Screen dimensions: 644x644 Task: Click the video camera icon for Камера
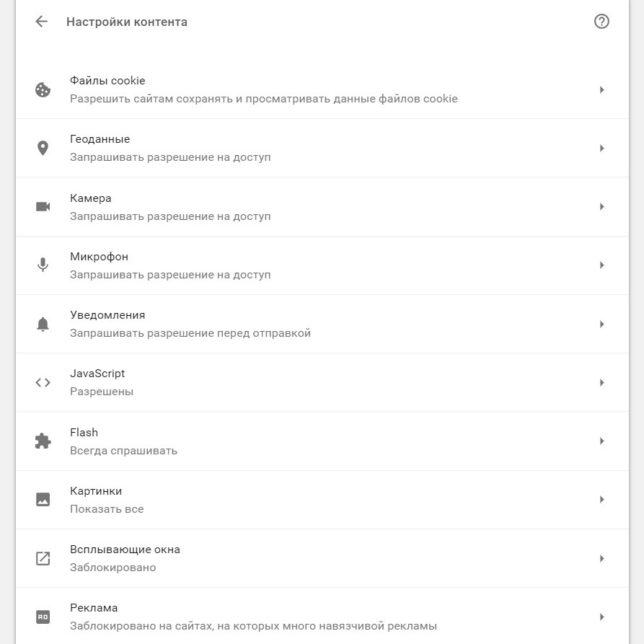[43, 206]
